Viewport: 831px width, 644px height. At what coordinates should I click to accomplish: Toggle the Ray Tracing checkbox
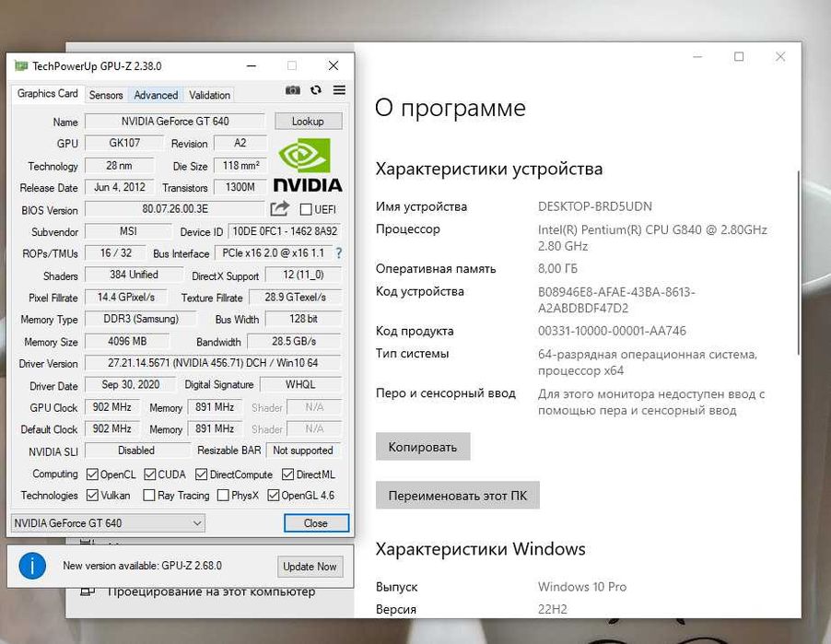pos(149,495)
